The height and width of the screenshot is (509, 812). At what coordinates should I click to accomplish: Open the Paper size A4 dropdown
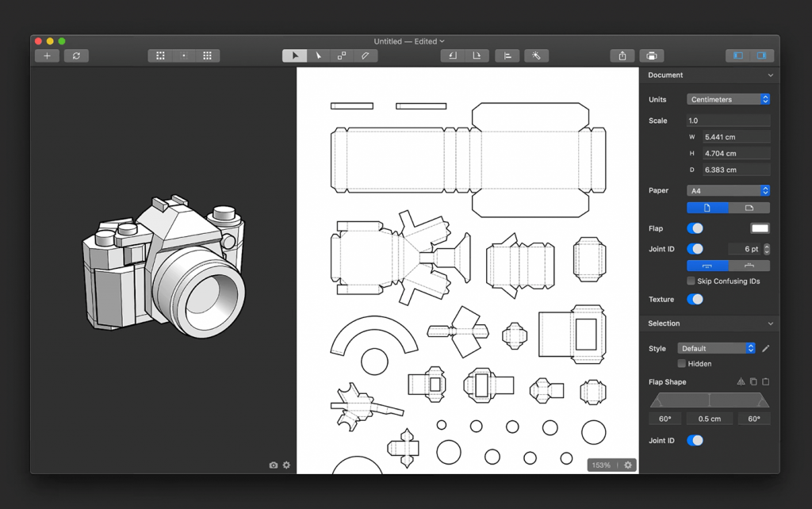click(x=728, y=190)
